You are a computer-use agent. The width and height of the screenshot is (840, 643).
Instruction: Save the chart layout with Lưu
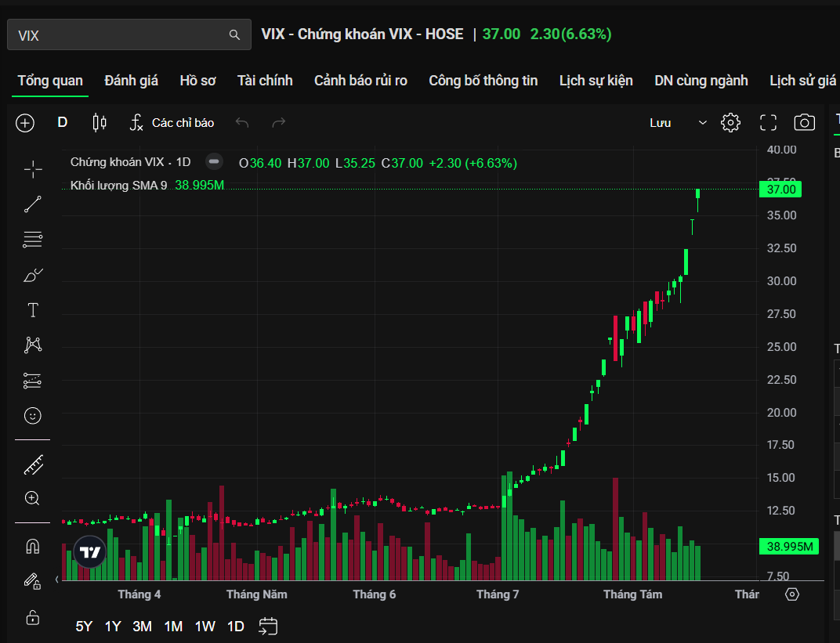click(x=660, y=123)
